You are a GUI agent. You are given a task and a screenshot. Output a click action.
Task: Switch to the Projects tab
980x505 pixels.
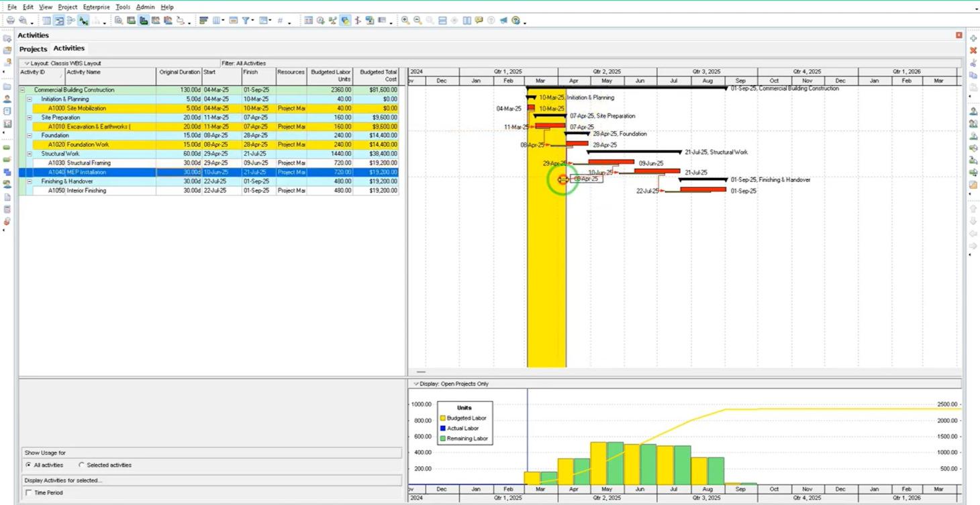(33, 49)
